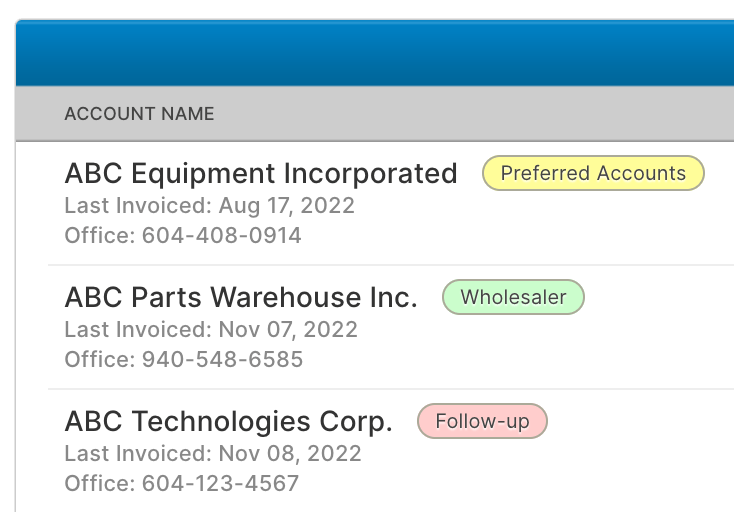Click the blank space right of the Follow-up tag
Screen dimensions: 734x512
pyautogui.click(x=640, y=422)
